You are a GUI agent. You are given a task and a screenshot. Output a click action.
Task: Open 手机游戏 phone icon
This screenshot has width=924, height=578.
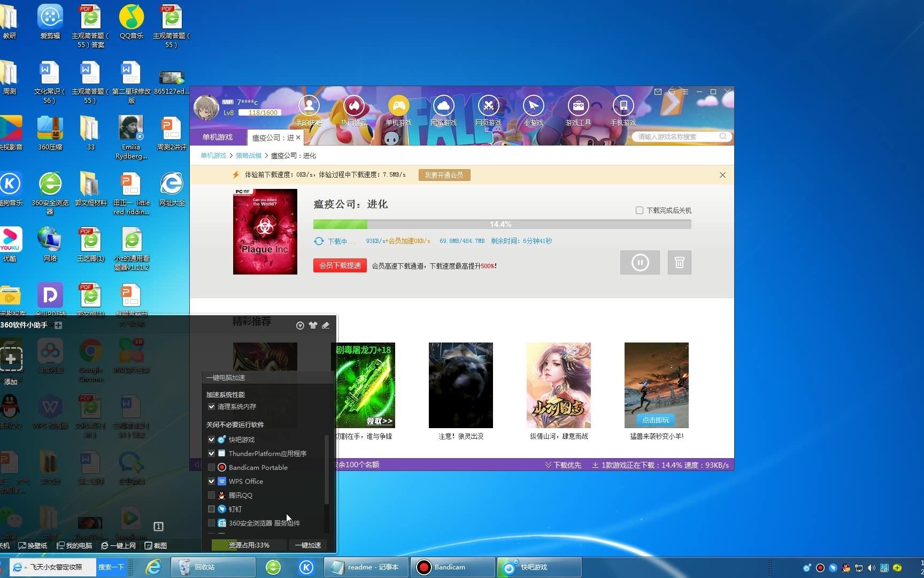[x=623, y=106]
